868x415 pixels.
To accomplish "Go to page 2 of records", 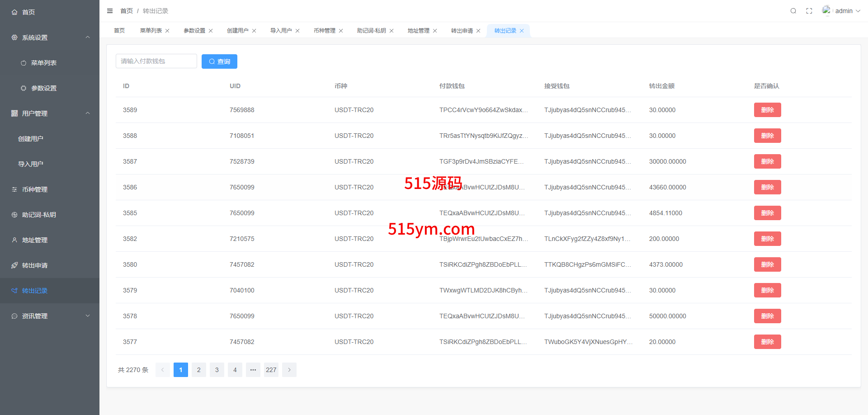I will [199, 370].
